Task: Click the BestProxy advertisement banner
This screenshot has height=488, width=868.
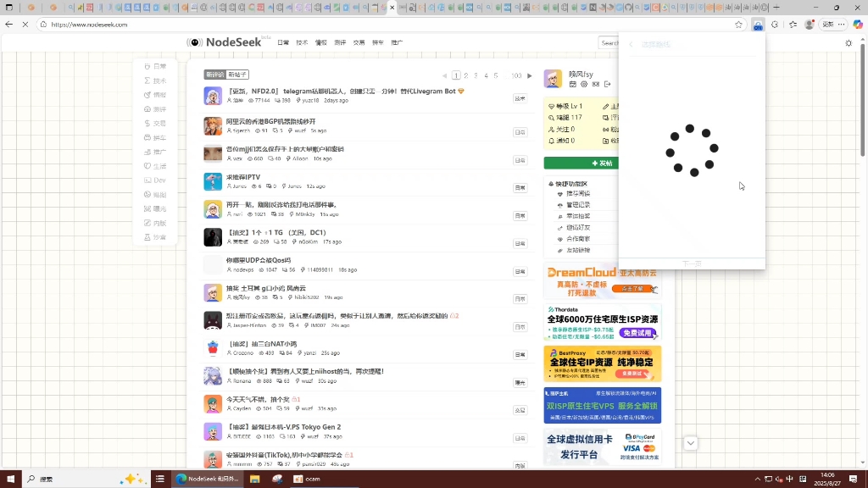Action: point(603,363)
